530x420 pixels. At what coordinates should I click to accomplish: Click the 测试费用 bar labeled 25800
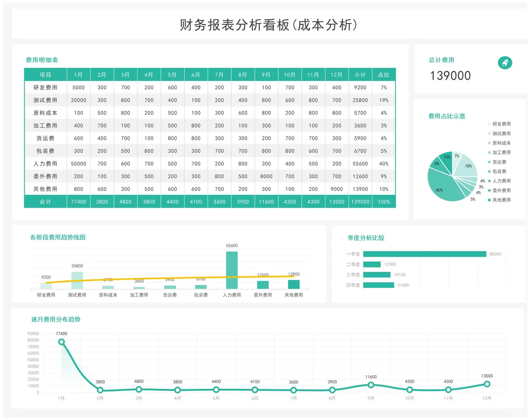(x=77, y=280)
